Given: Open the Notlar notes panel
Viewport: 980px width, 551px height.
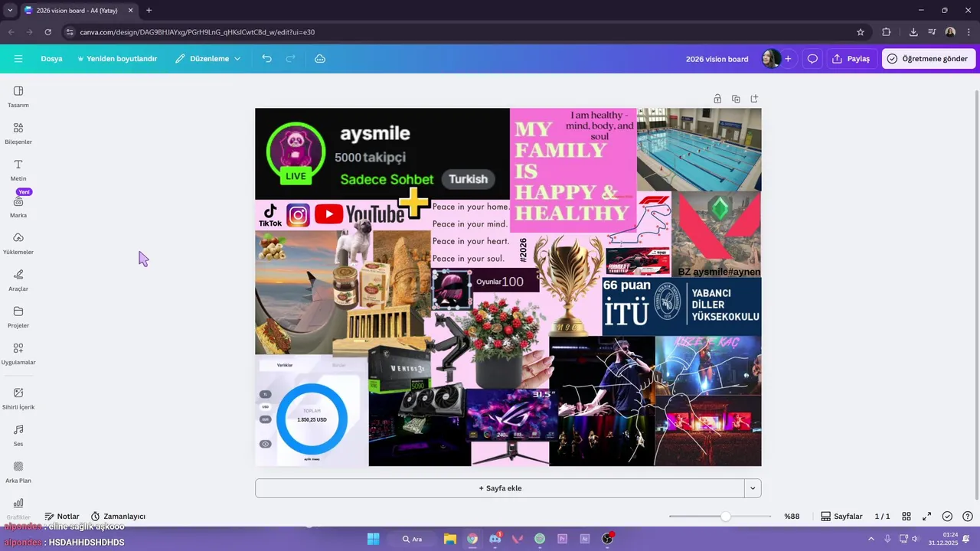Looking at the screenshot, I should tap(62, 517).
